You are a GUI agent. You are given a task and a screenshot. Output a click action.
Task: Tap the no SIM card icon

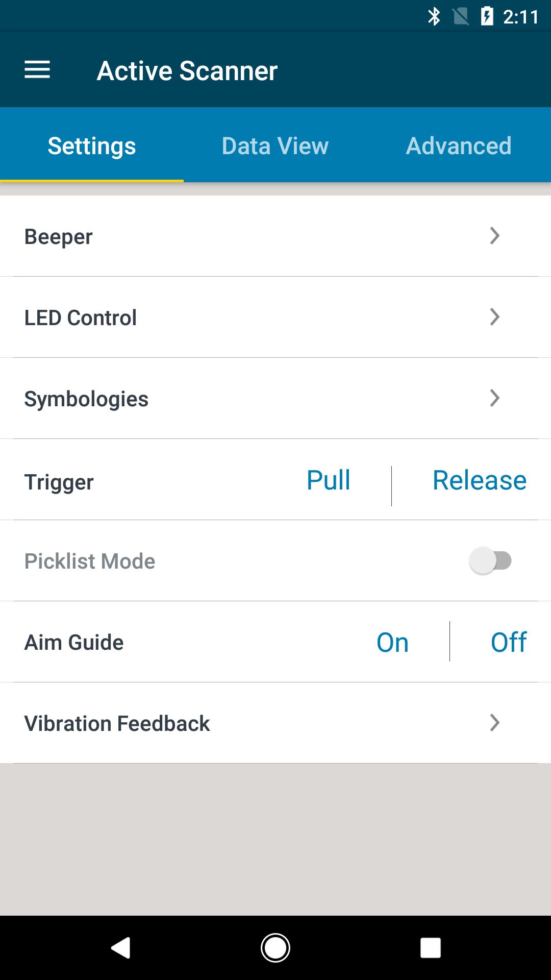(x=461, y=17)
